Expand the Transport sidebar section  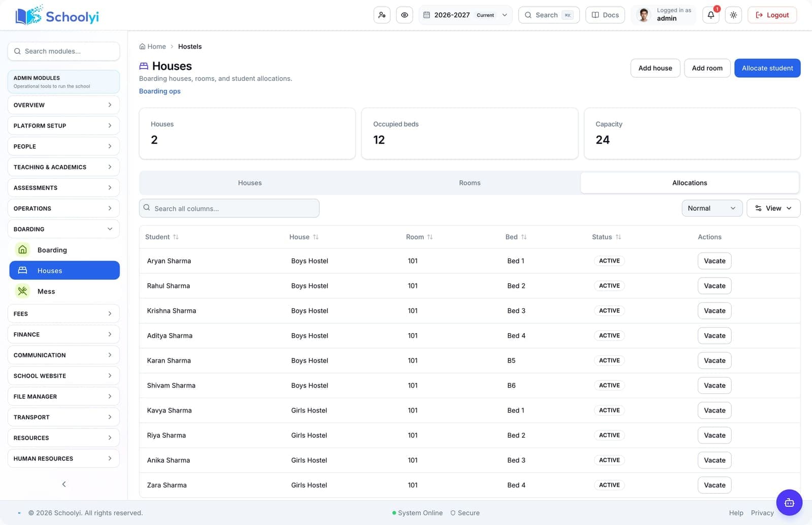[x=63, y=417]
